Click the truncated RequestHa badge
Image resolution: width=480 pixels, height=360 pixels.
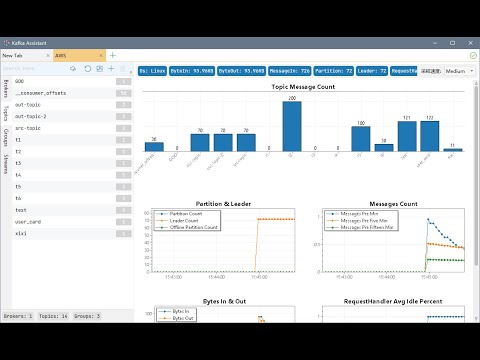pyautogui.click(x=404, y=71)
